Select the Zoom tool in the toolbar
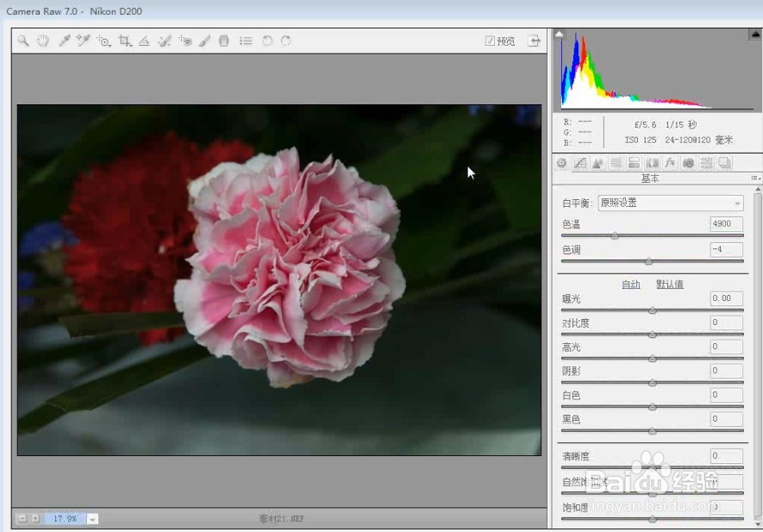Viewport: 763px width, 532px height. click(x=23, y=41)
